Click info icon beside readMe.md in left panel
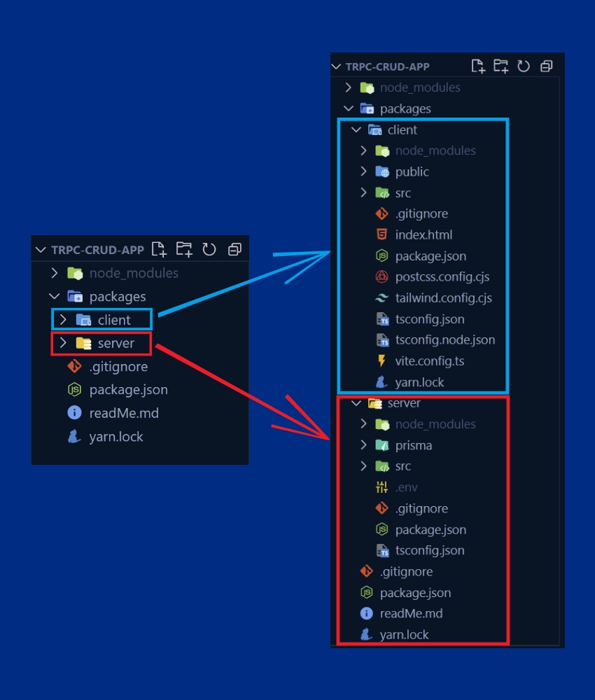This screenshot has width=595, height=700. 74,412
